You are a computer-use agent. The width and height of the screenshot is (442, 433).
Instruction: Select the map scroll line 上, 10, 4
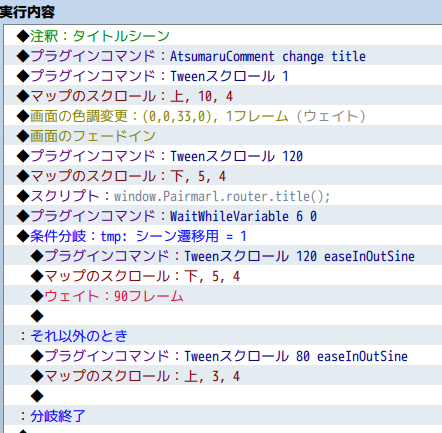pyautogui.click(x=223, y=96)
